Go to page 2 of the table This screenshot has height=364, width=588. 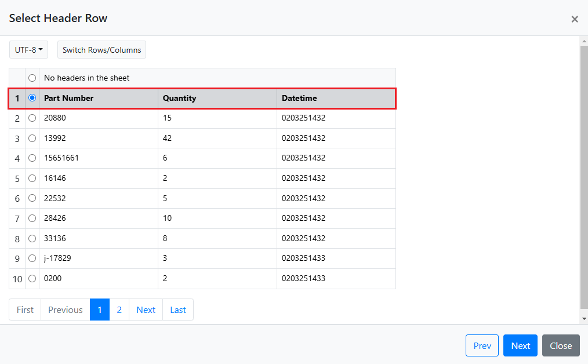tap(119, 310)
